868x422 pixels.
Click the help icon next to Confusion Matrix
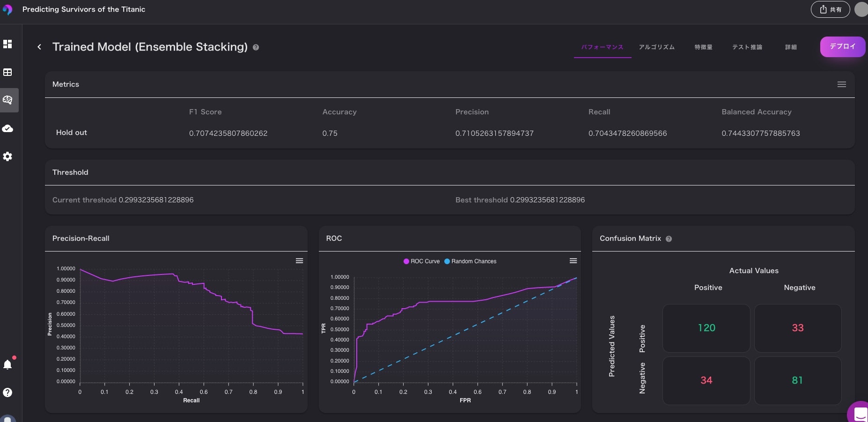pos(669,239)
